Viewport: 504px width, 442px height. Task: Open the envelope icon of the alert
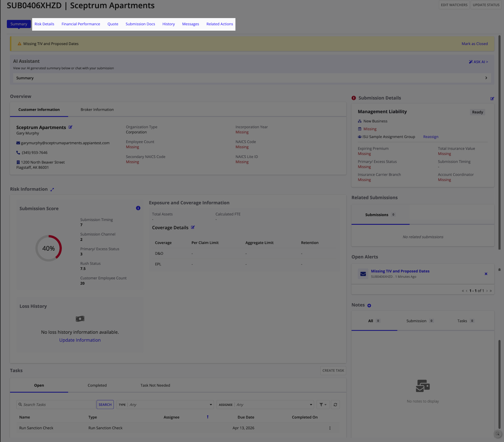click(x=363, y=274)
